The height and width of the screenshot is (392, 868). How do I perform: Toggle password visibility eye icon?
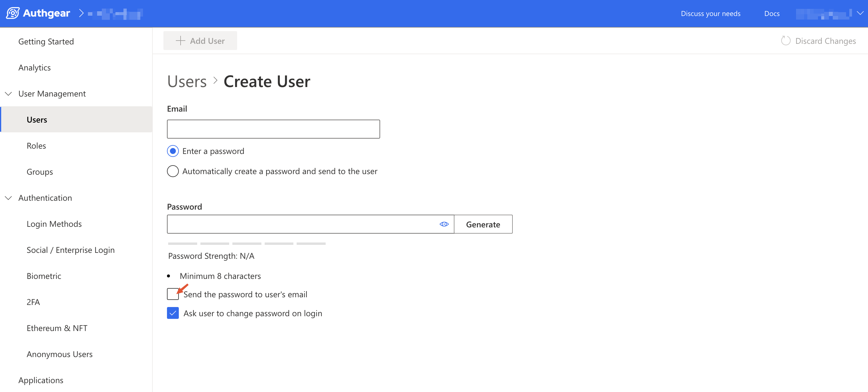pos(444,224)
